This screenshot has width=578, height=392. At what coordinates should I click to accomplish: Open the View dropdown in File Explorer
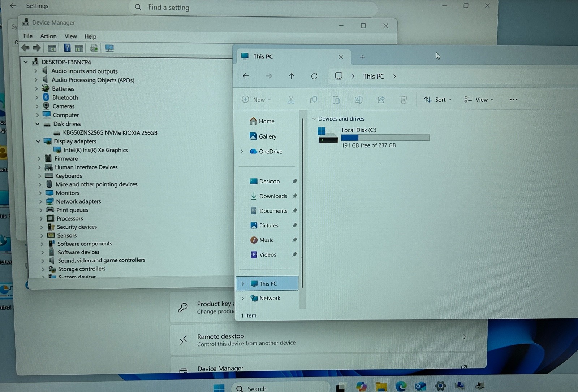tap(479, 100)
